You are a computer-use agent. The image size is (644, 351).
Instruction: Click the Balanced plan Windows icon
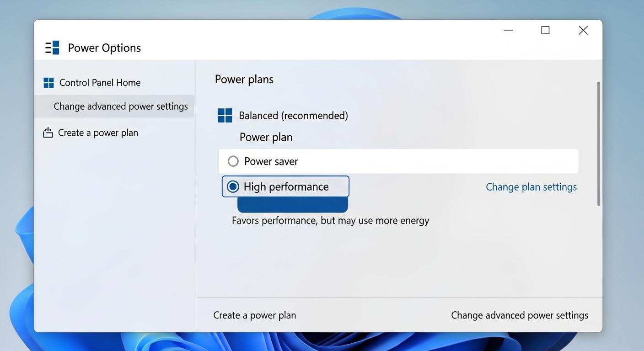click(225, 115)
